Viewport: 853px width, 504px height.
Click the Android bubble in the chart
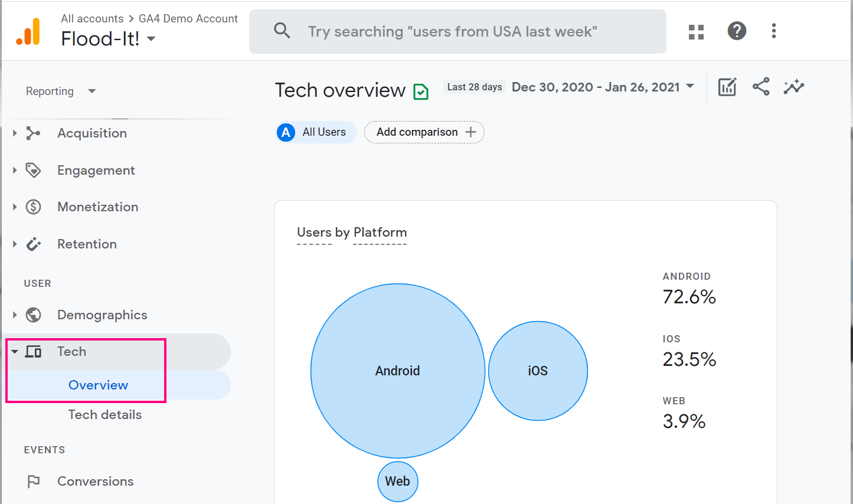pos(397,371)
